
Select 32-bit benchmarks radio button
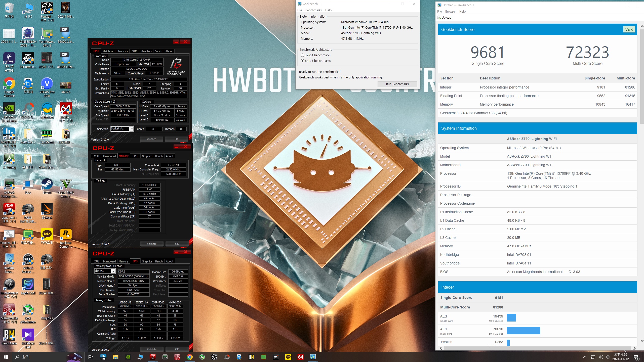[x=302, y=55]
